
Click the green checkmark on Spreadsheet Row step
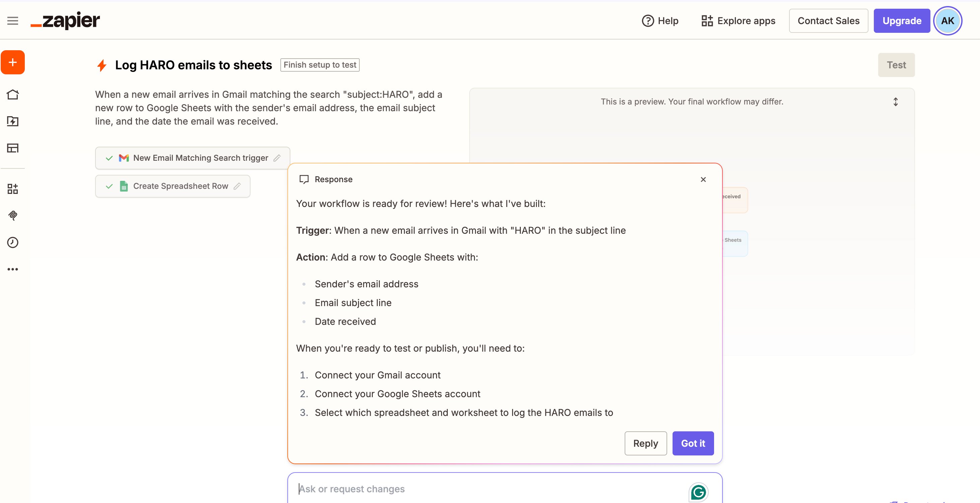pos(109,186)
